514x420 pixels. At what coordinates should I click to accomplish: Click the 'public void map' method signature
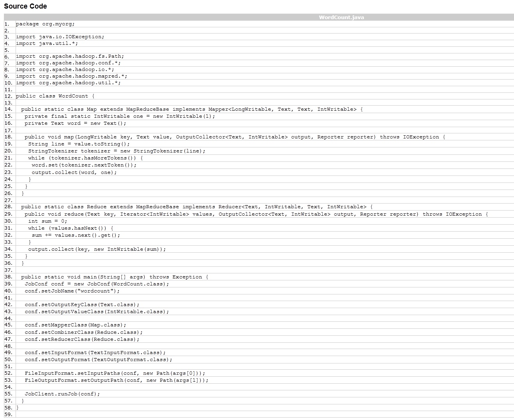click(x=235, y=137)
